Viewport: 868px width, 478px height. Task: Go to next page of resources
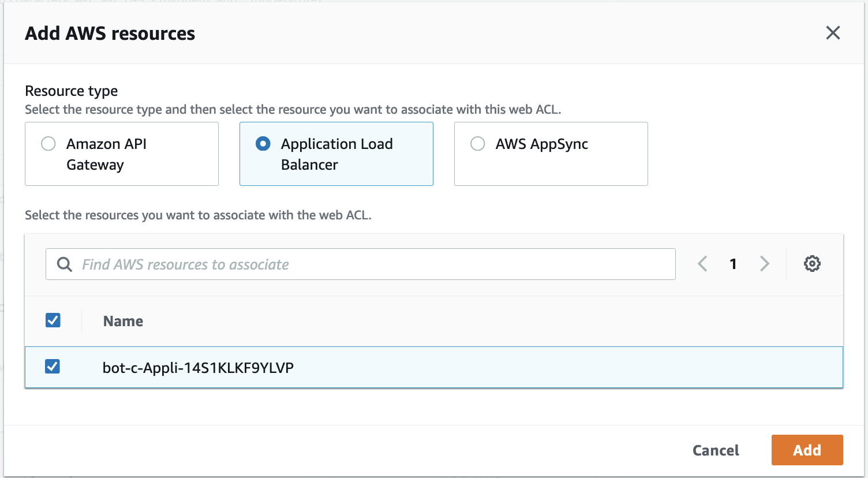(x=765, y=264)
